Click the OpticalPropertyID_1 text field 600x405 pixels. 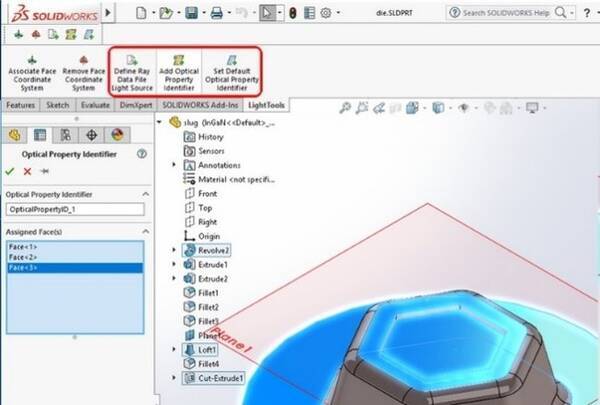[75, 209]
